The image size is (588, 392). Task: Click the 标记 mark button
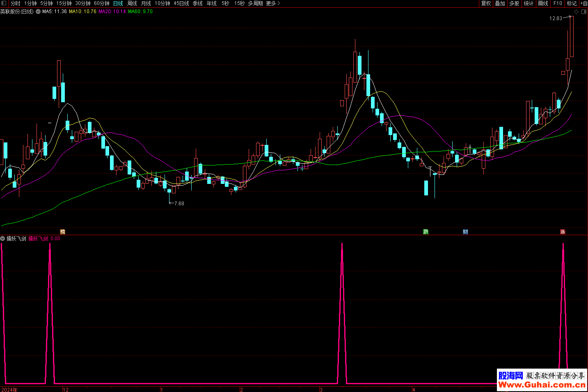[572, 3]
